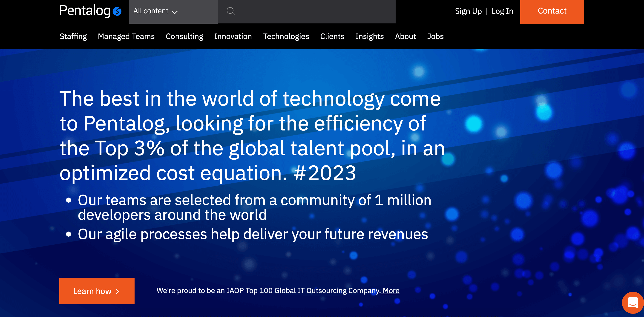644x317 pixels.
Task: Open the Sign Up link
Action: pos(468,11)
